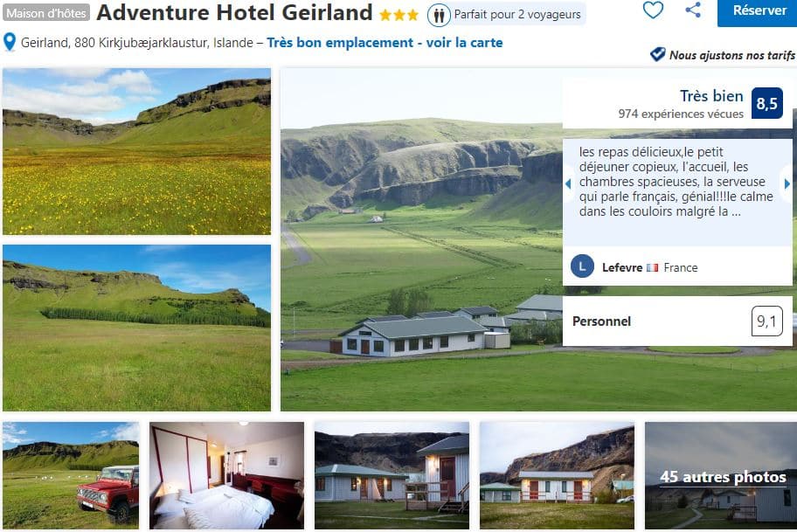Click the two travelers icon

click(439, 15)
